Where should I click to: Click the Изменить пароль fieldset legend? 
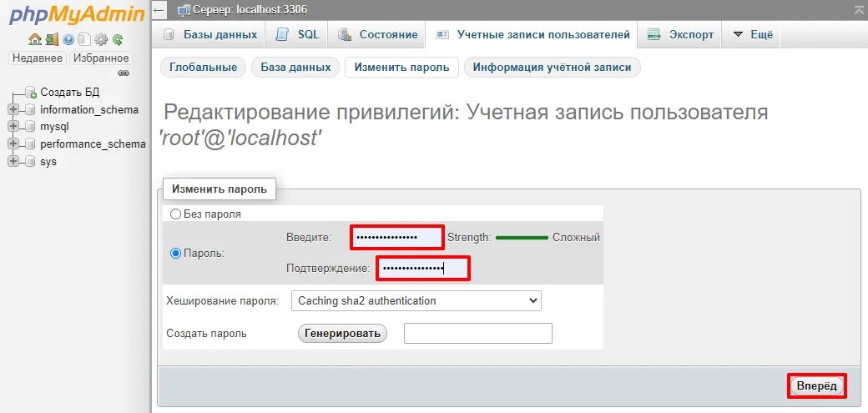(220, 189)
